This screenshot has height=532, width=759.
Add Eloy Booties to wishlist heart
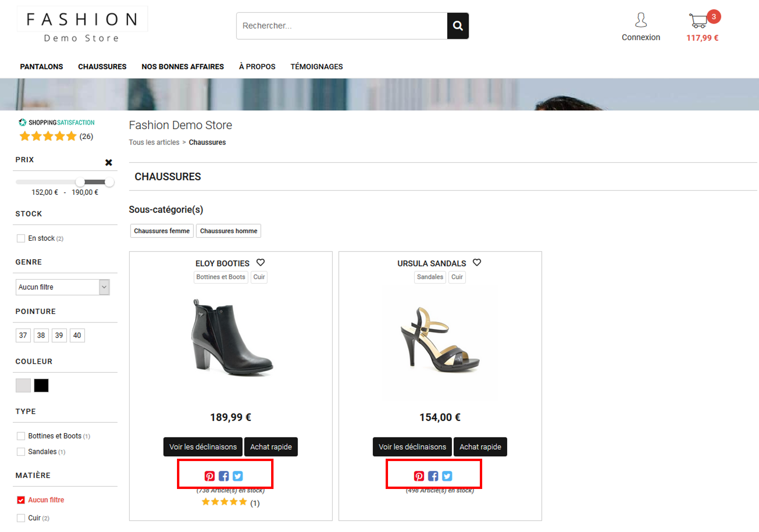261,262
